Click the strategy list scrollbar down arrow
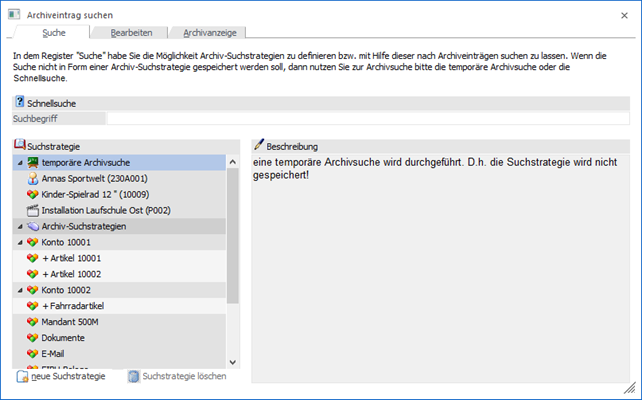Screen dimensions: 642x400 pos(233,362)
